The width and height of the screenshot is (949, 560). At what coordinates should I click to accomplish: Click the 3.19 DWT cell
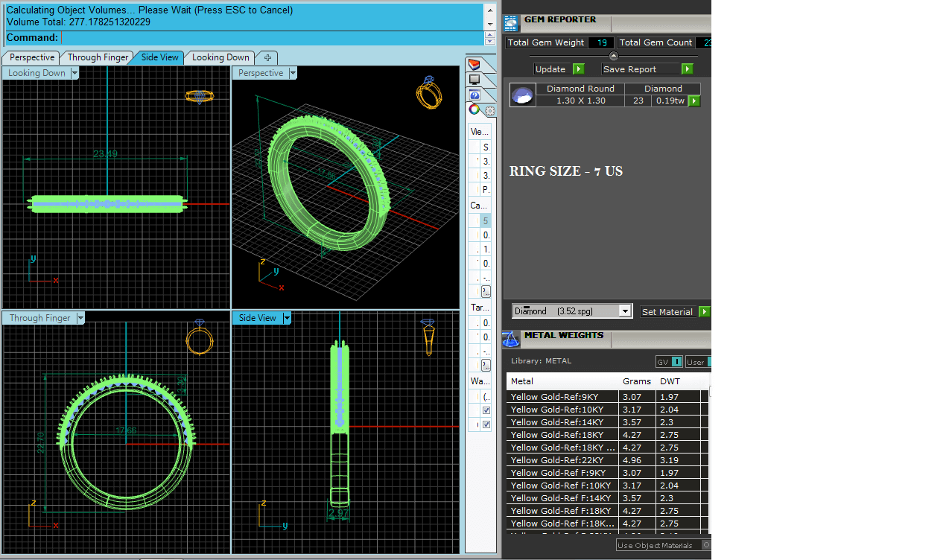click(679, 460)
